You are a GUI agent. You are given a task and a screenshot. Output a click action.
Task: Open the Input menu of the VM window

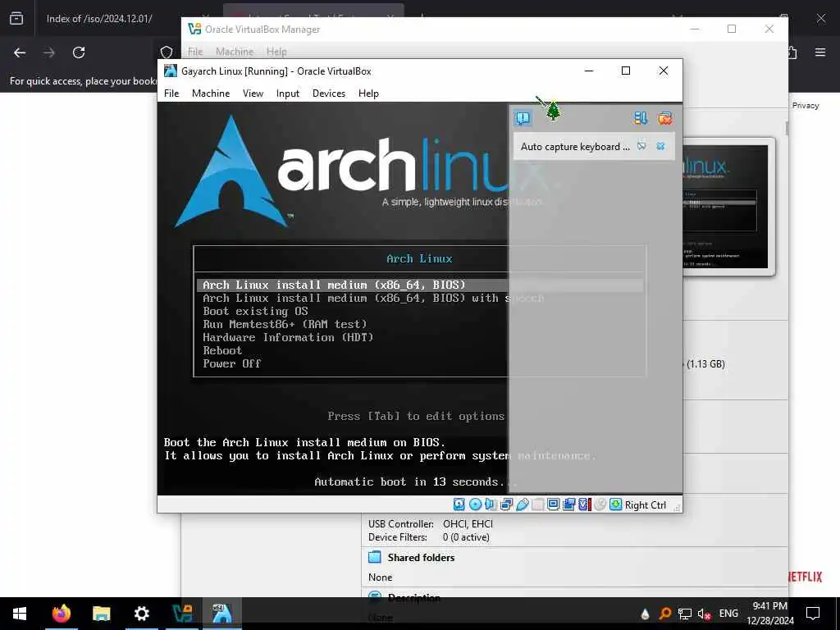coord(288,94)
